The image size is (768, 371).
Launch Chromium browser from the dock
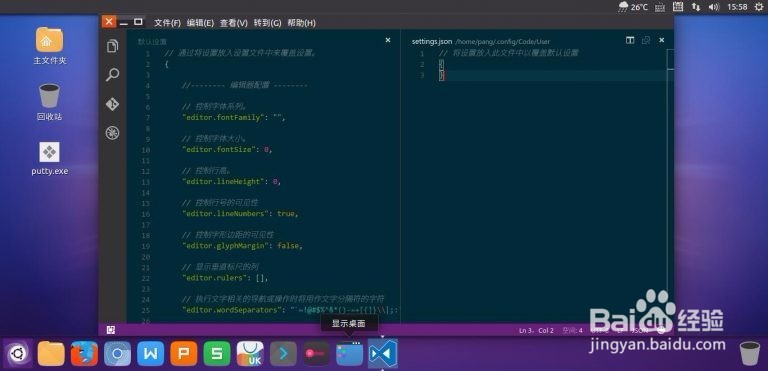[118, 353]
